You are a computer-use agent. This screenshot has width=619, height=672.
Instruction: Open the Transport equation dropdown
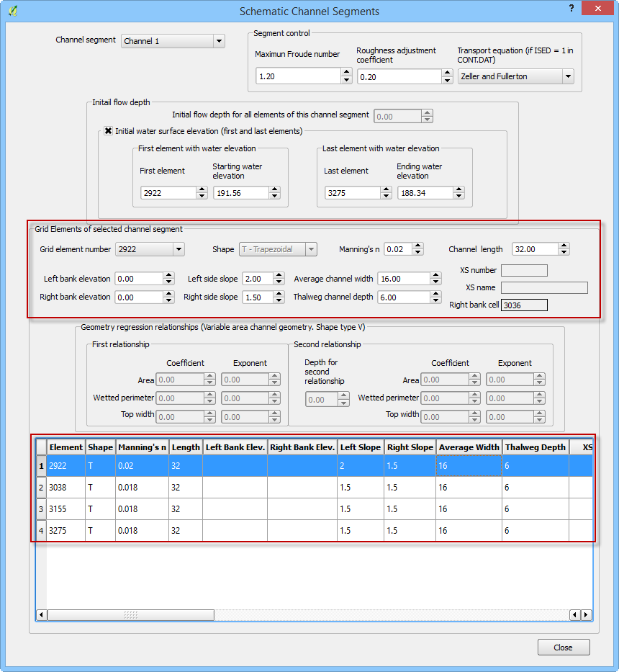pos(567,76)
